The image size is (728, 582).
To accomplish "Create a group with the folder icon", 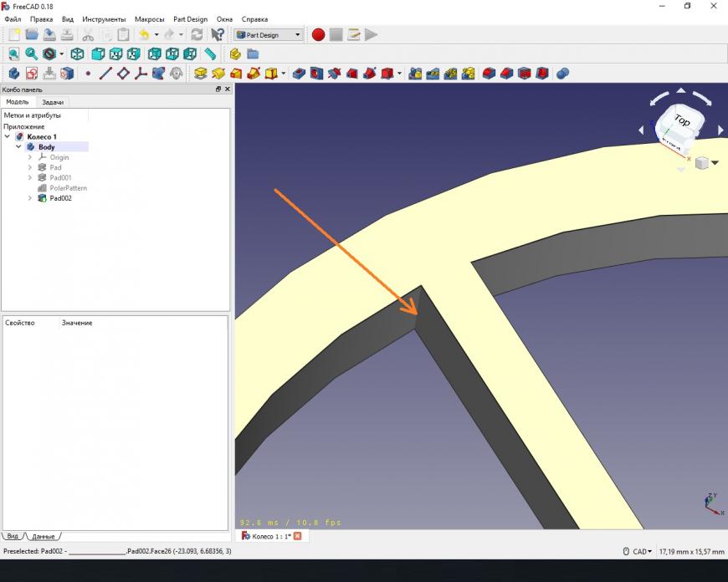I will 253,54.
